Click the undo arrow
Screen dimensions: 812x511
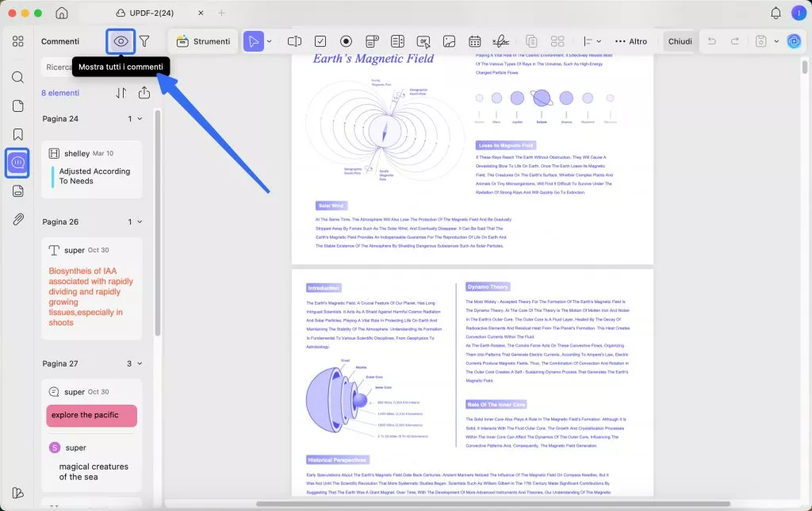(713, 41)
